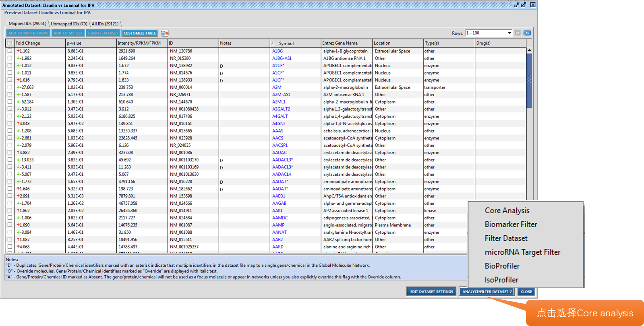Click Add To My Pathway button
644x326 pixels.
click(x=28, y=33)
